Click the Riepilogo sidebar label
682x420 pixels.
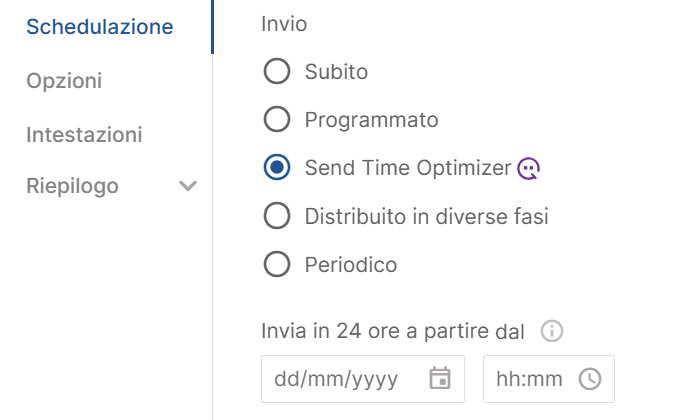pos(72,187)
